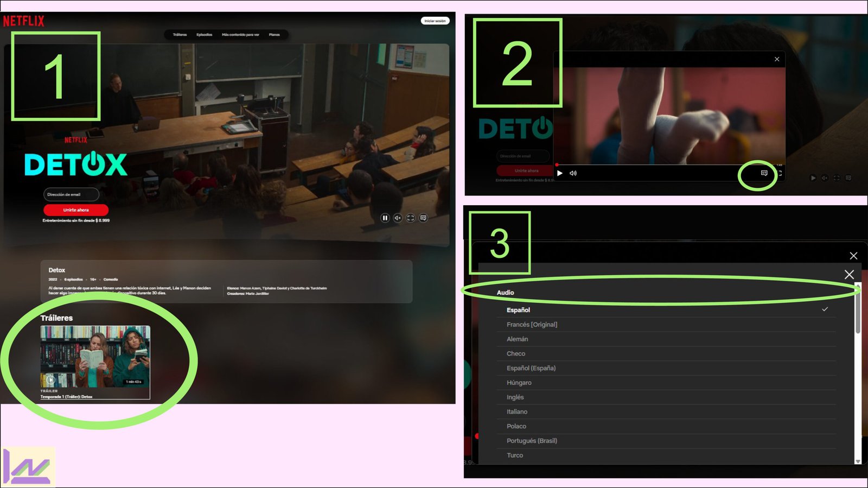Switch audio to Italiano
The image size is (868, 488).
click(667, 412)
